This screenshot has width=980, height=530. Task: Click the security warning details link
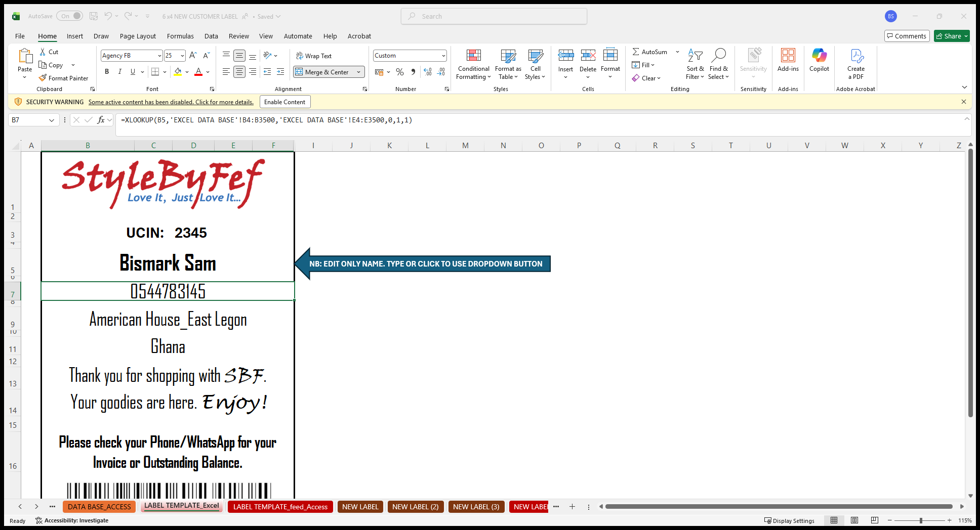click(x=171, y=102)
